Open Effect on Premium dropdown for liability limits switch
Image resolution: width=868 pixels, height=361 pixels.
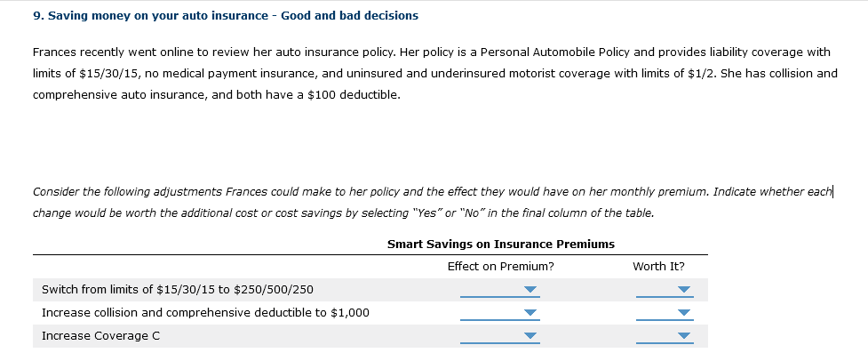point(499,290)
